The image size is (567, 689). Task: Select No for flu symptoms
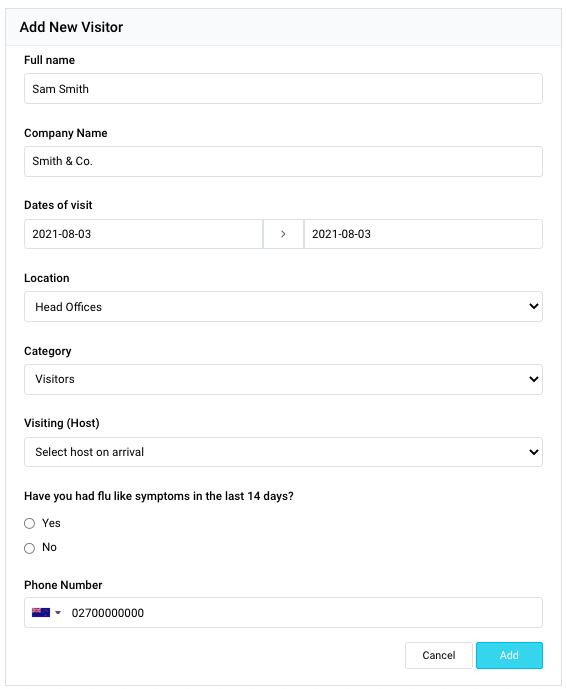coord(29,548)
